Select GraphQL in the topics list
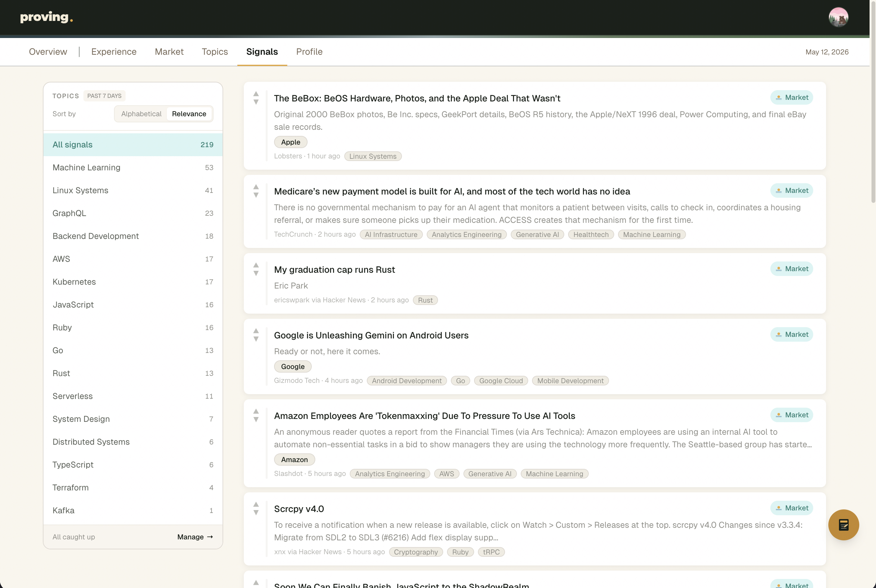Viewport: 876px width, 588px height. click(133, 213)
